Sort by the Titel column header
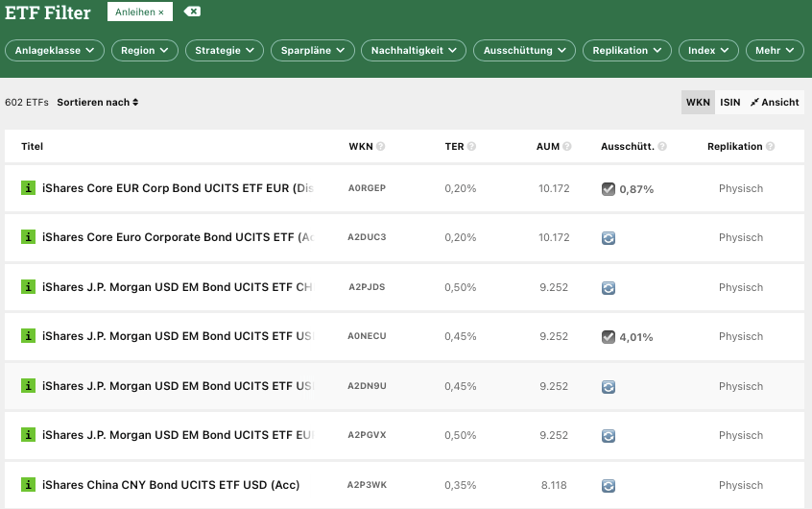 (x=32, y=146)
